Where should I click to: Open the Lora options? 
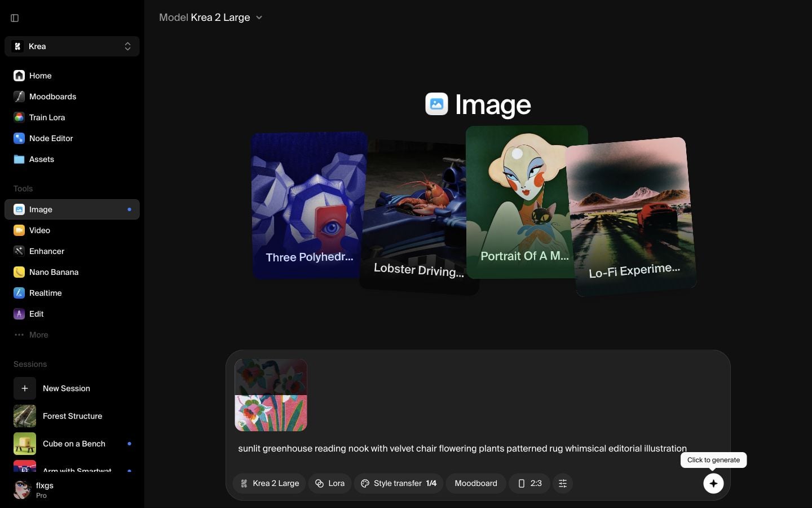pyautogui.click(x=330, y=483)
